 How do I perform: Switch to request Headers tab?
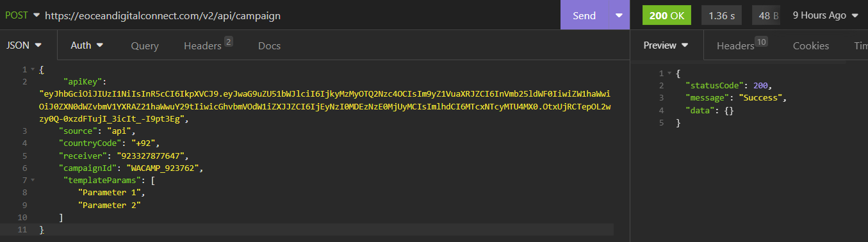(x=208, y=45)
